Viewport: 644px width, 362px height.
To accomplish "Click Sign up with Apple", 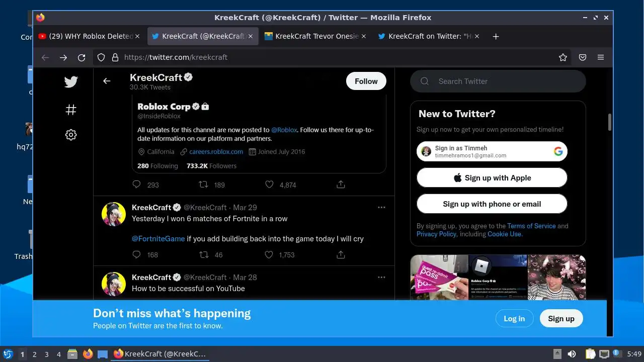I will coord(492,177).
